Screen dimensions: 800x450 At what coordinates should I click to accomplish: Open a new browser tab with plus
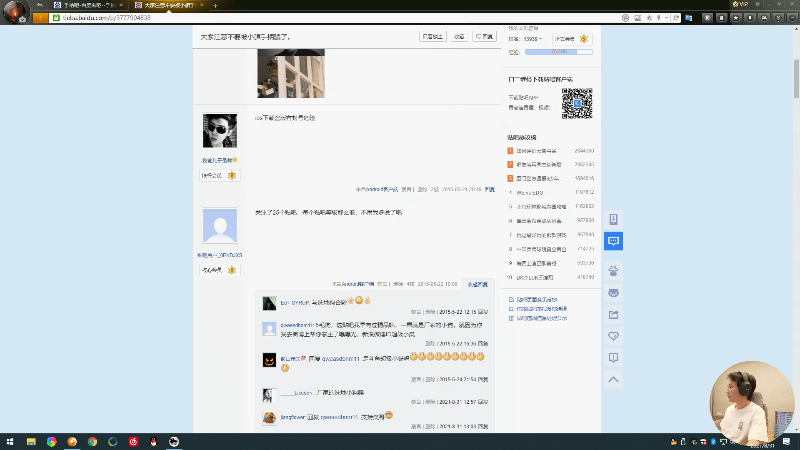tap(215, 6)
